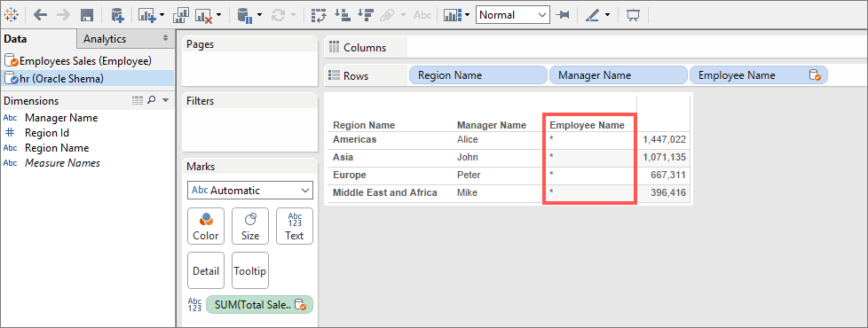
Task: Start presentation mode
Action: 633,15
